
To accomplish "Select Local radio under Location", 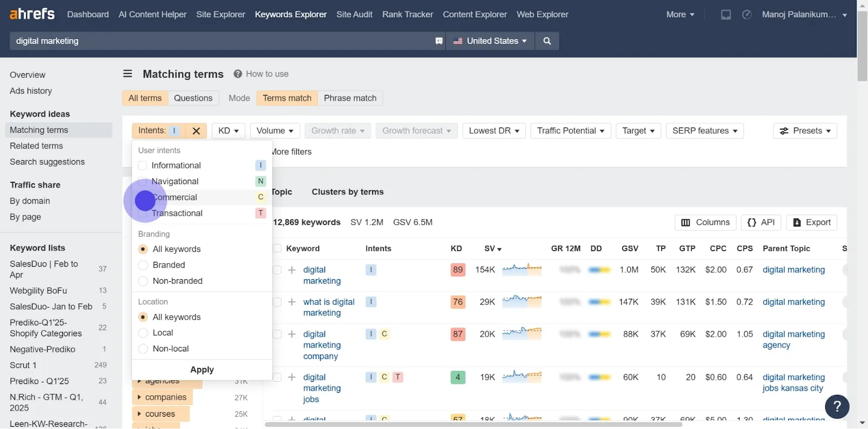I will coord(143,333).
